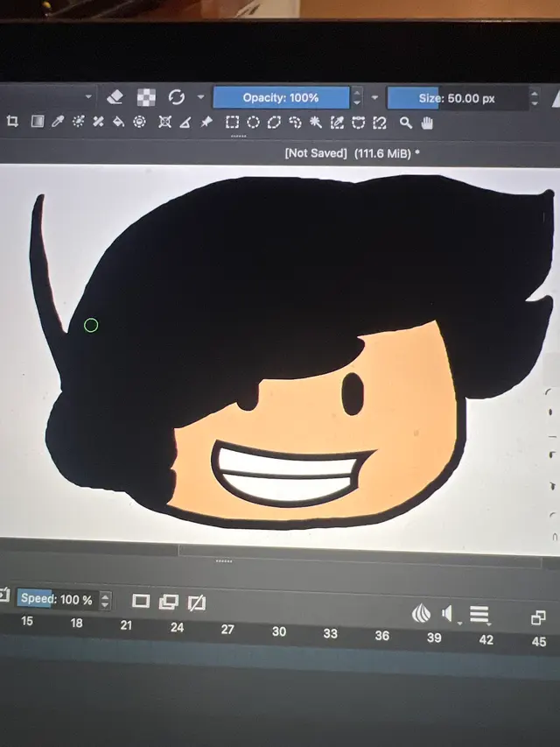Jump to frame 39 on timeline
This screenshot has height=747, width=560.
(434, 638)
